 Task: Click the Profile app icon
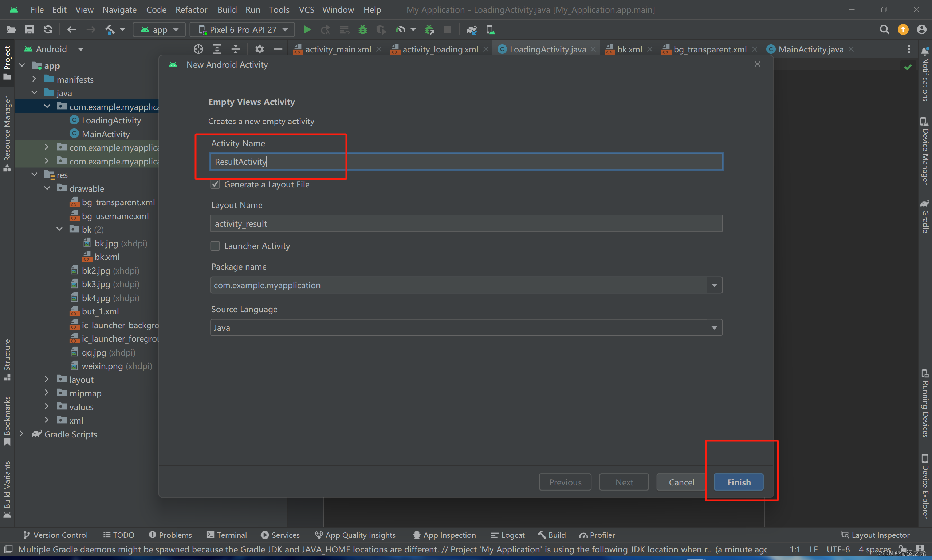400,29
